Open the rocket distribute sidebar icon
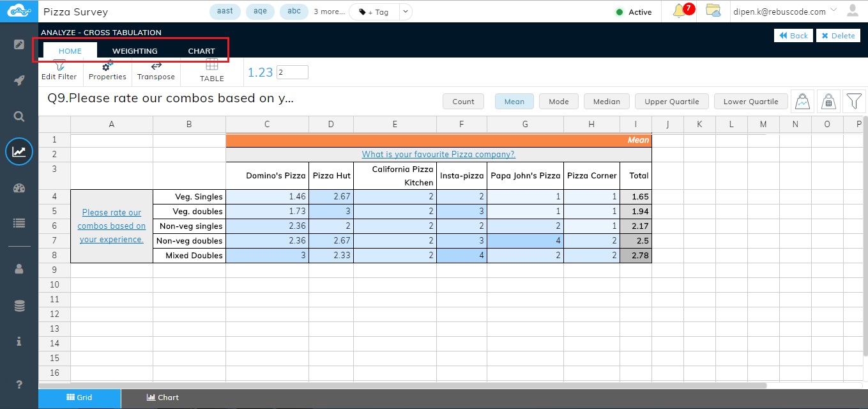Image resolution: width=868 pixels, height=409 pixels. [x=19, y=81]
